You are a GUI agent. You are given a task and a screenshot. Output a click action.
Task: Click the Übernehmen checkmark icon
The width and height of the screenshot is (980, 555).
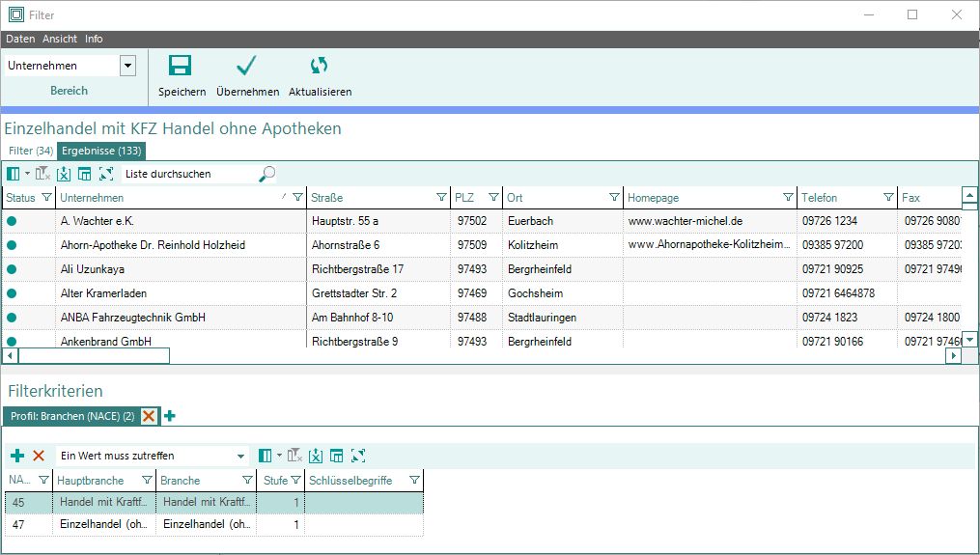tap(247, 66)
